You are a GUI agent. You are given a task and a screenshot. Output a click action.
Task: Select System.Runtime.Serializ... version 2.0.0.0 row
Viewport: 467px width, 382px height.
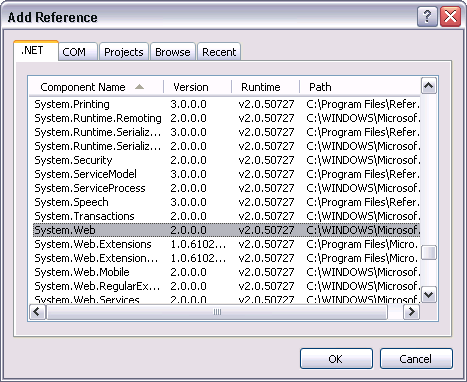pos(227,146)
